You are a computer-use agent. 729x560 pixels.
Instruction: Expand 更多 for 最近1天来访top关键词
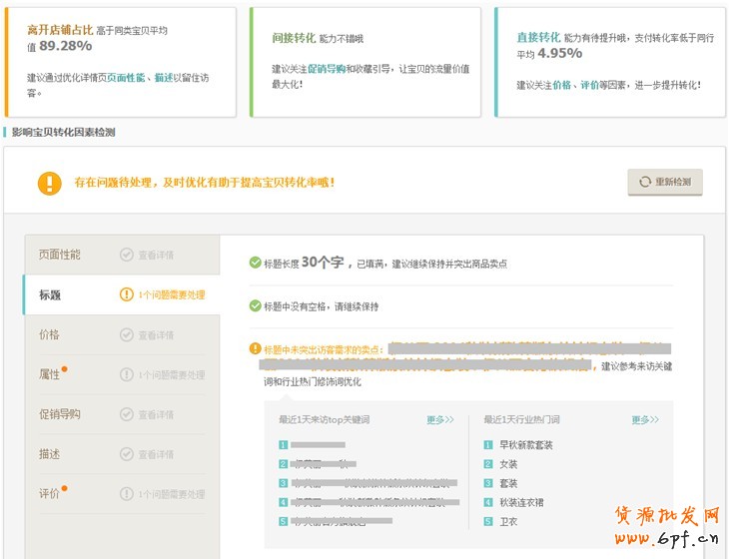(x=439, y=420)
